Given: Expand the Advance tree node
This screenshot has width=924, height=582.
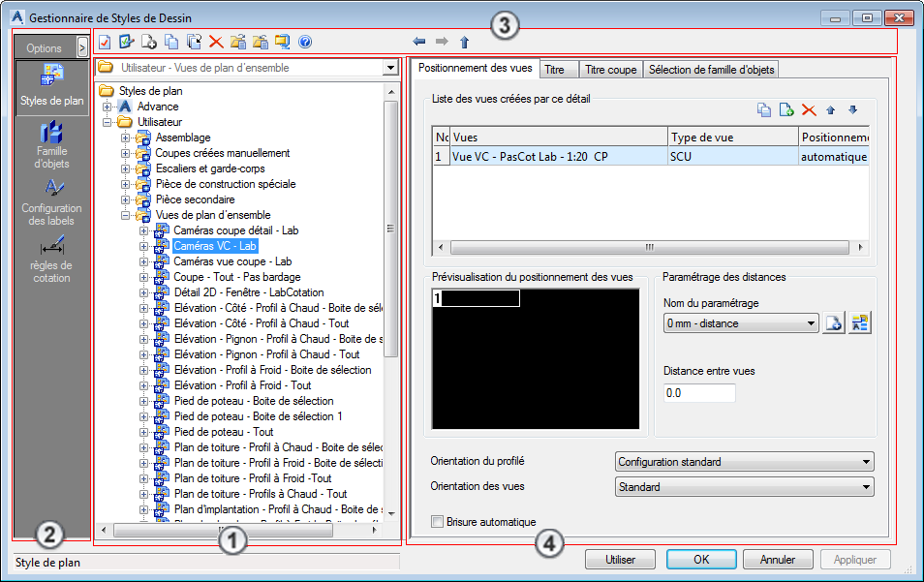Looking at the screenshot, I should click(108, 107).
